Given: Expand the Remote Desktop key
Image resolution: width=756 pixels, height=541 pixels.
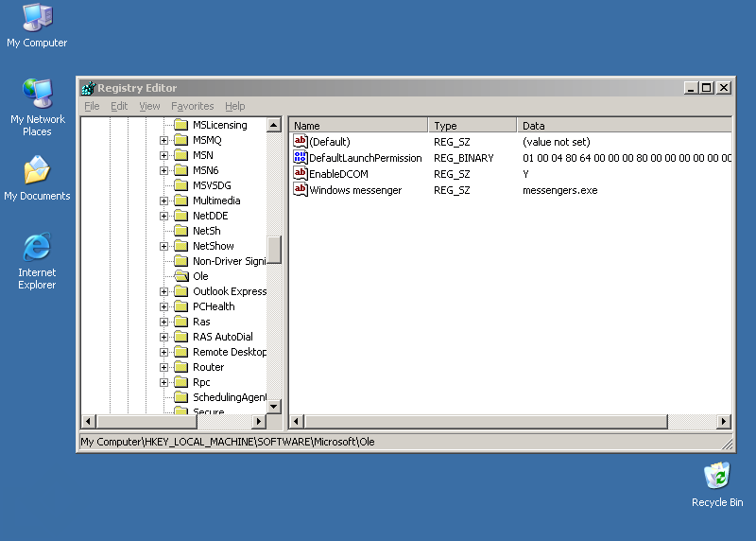Looking at the screenshot, I should (163, 352).
